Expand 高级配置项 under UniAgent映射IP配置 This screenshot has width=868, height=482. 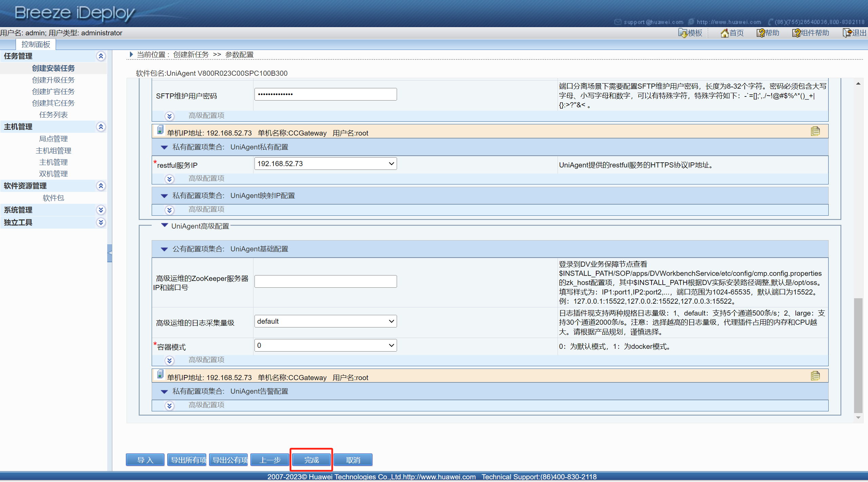(169, 210)
